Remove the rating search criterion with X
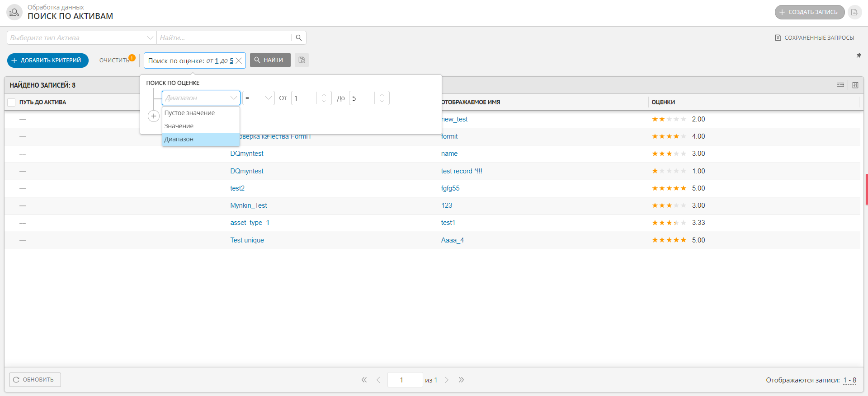Viewport: 868px width, 396px height. click(239, 61)
